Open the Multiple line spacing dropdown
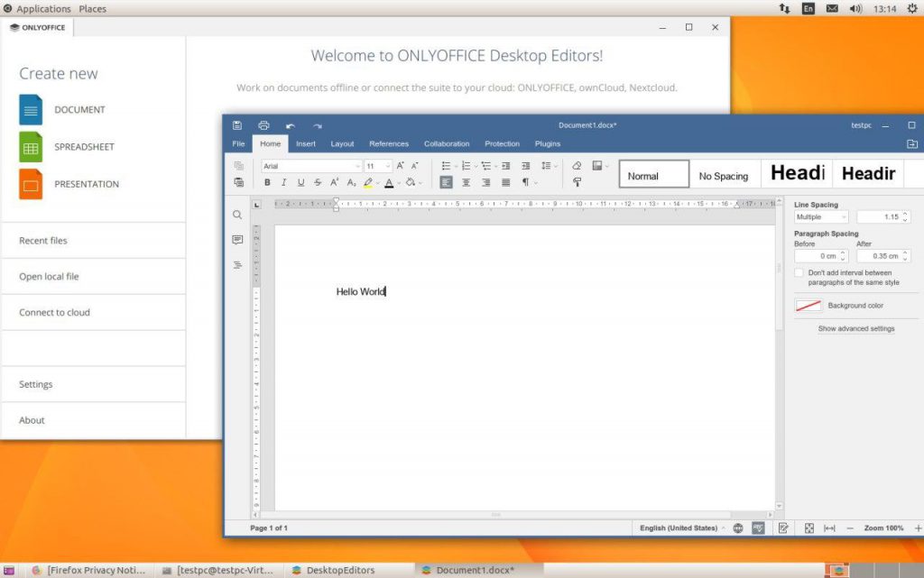 click(821, 217)
